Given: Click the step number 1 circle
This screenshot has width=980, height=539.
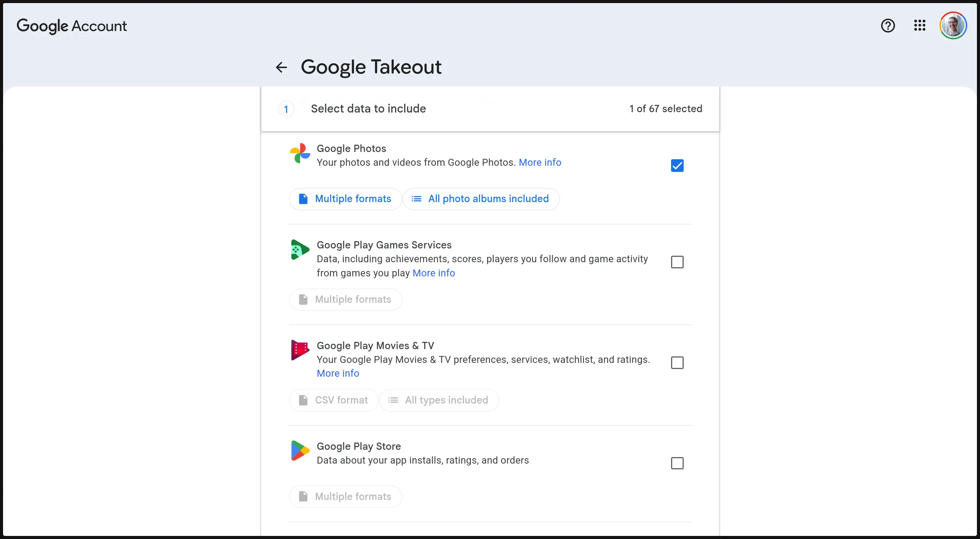Looking at the screenshot, I should [286, 109].
